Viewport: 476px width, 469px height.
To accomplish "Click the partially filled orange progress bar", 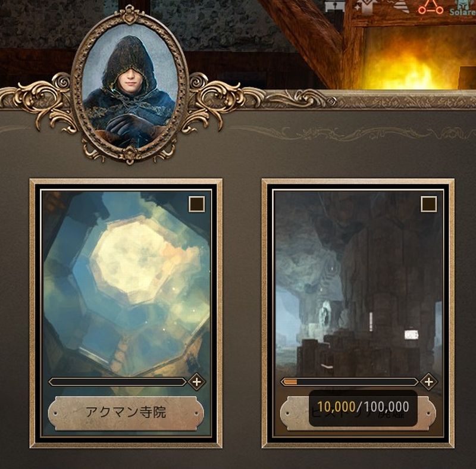I will [x=349, y=382].
